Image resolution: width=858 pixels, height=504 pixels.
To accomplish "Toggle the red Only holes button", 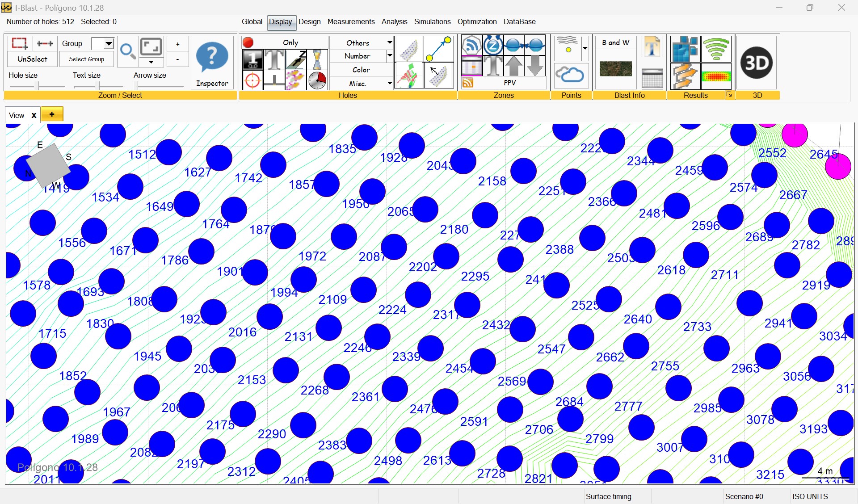I will tap(284, 42).
